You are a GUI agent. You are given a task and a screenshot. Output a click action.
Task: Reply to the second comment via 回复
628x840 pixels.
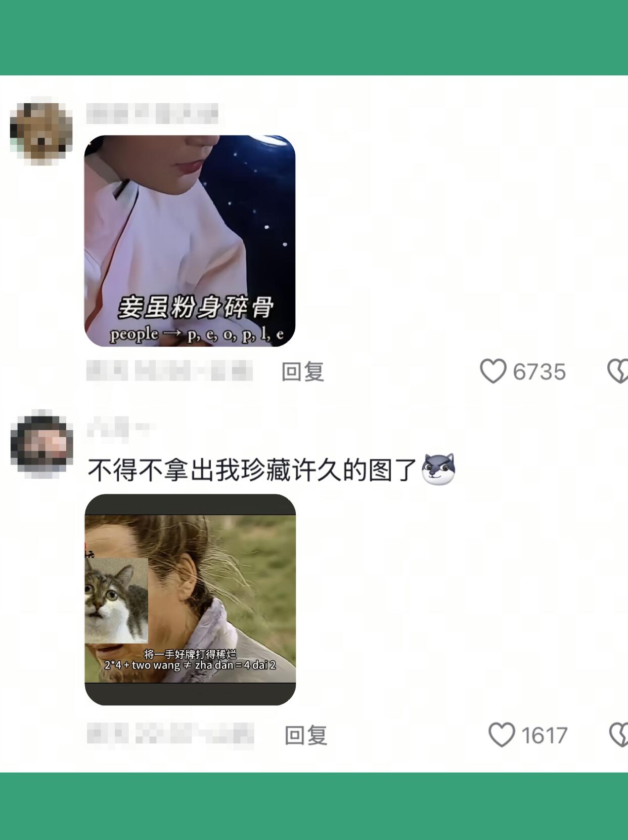click(306, 735)
